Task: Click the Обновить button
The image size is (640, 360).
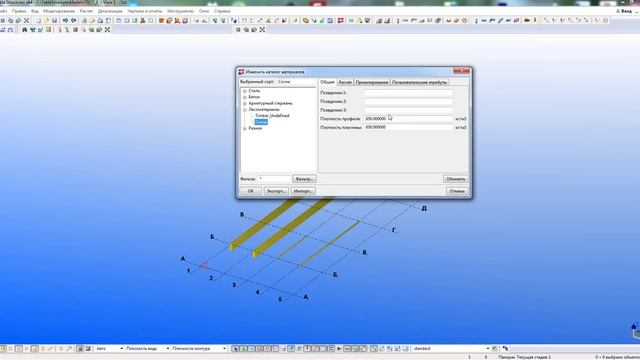Action: pyautogui.click(x=456, y=179)
